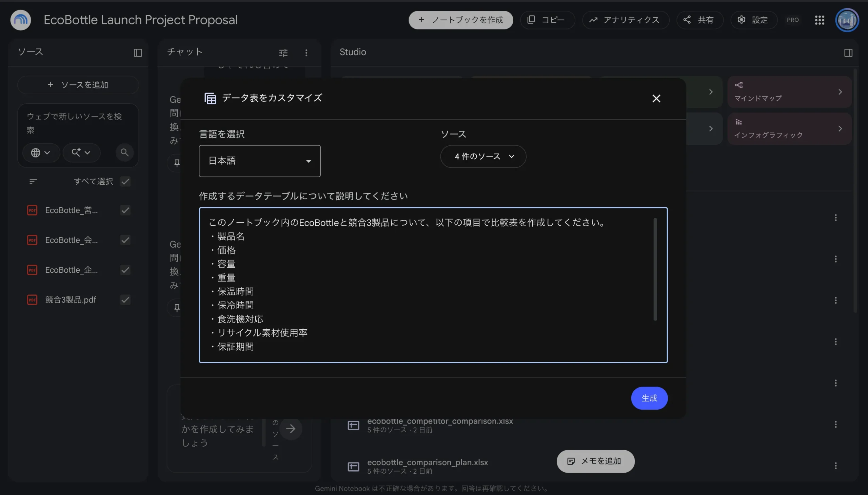This screenshot has height=495, width=868.
Task: Click the data table icon in dialog header
Action: click(210, 98)
